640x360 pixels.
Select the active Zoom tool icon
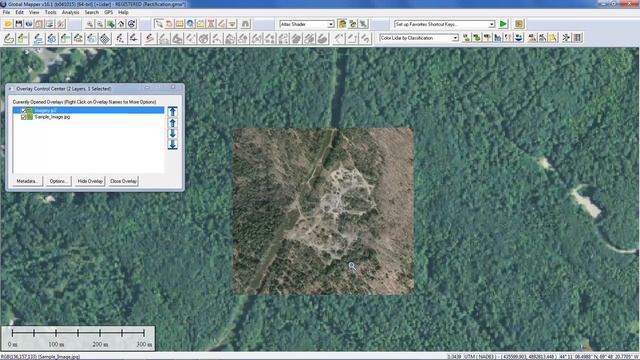(x=159, y=24)
